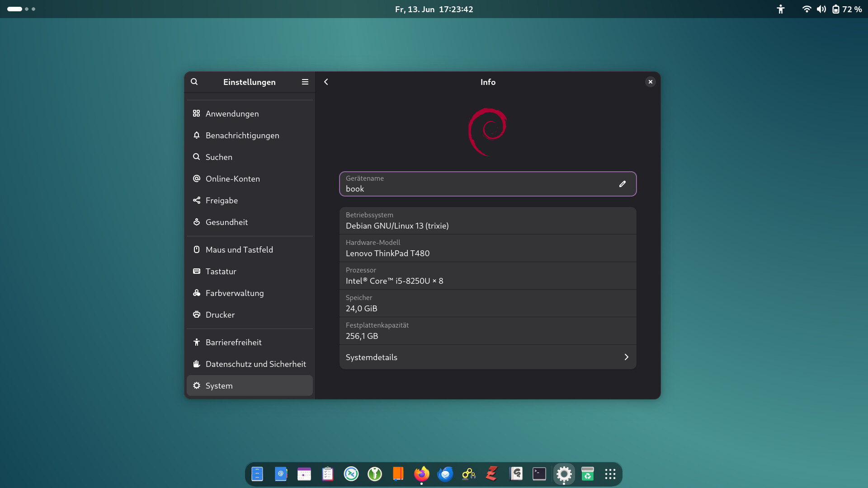Select Tastatur in the sidebar
Viewport: 868px width, 488px height.
coord(250,271)
